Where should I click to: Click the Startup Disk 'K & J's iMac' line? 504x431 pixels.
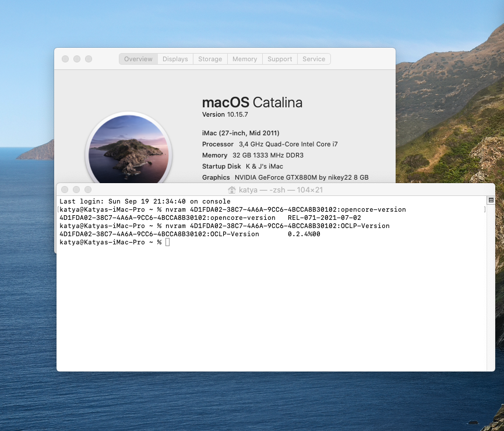(243, 166)
